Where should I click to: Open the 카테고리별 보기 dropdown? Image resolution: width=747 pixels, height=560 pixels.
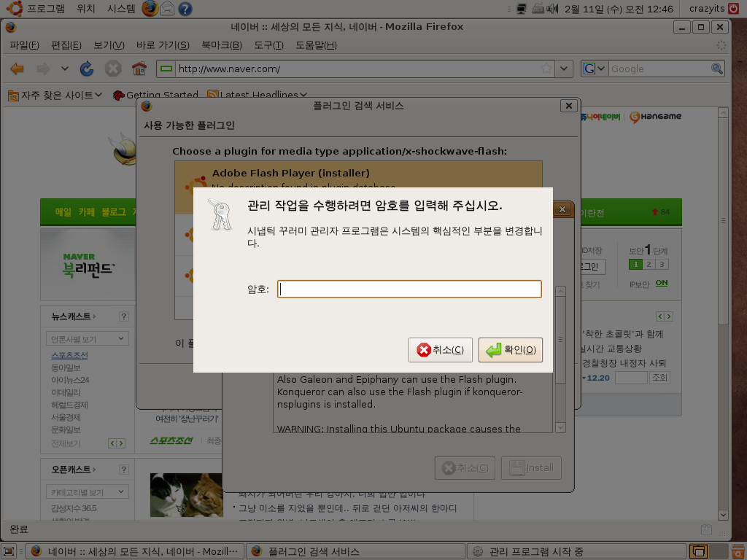click(88, 491)
